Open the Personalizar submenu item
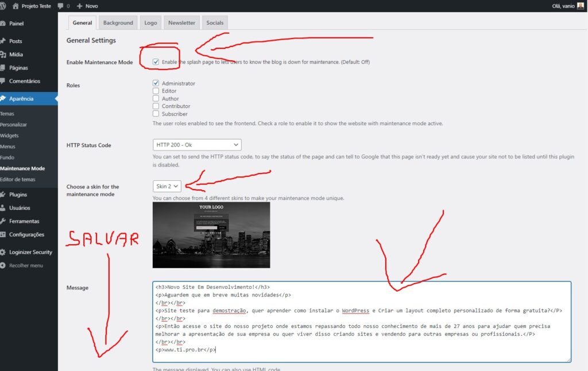This screenshot has height=371, width=588. 14,125
